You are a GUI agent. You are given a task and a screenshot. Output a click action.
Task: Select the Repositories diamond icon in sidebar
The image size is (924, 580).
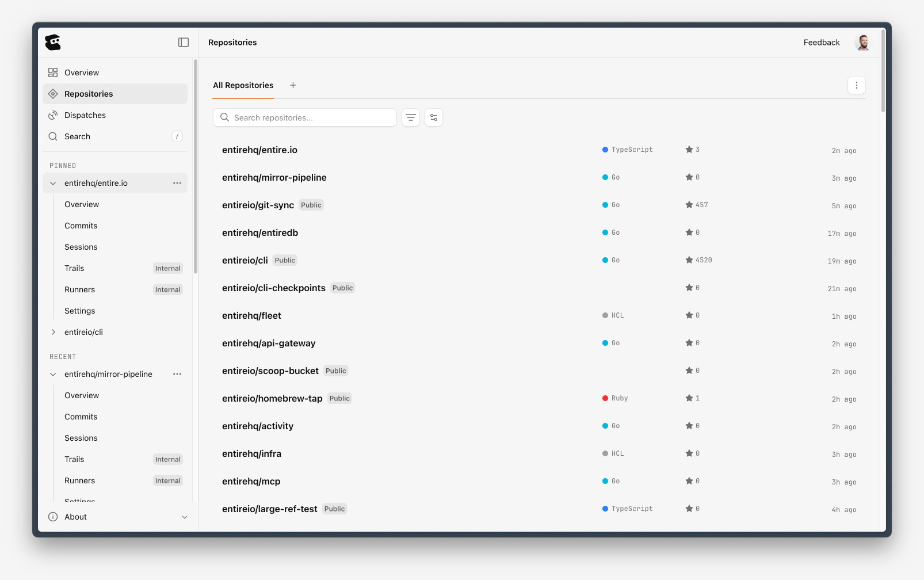[x=53, y=94]
